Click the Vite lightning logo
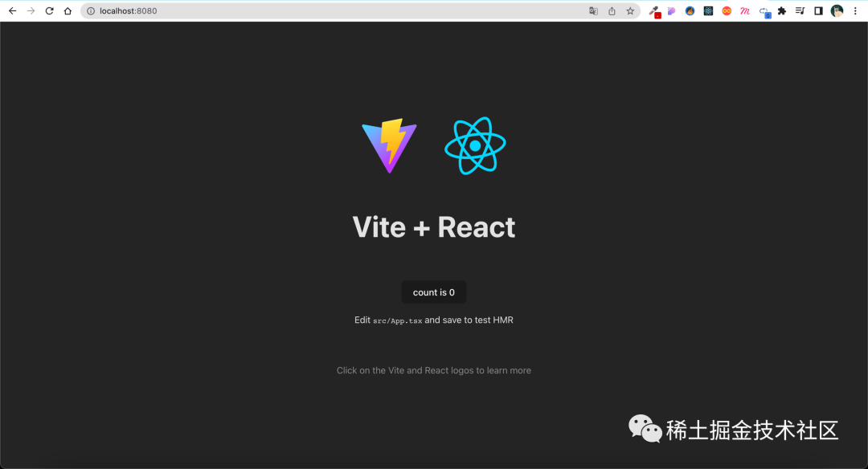The width and height of the screenshot is (868, 469). 389,146
